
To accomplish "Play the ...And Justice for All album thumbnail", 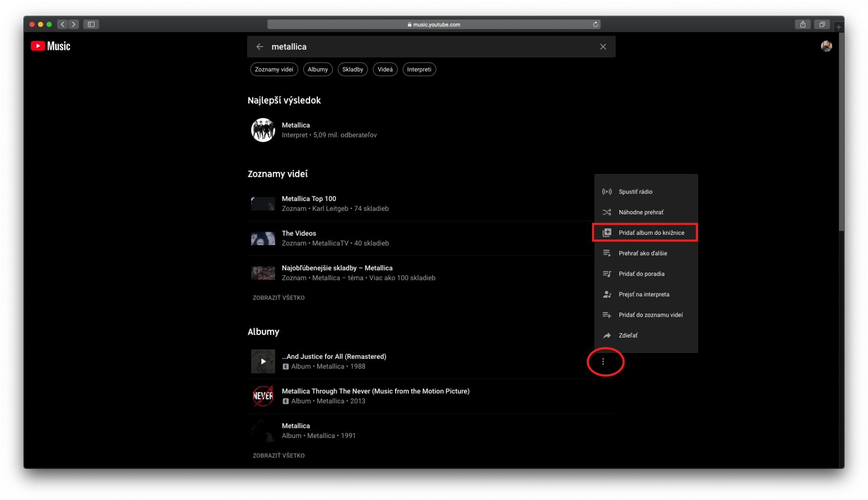I will pos(263,362).
